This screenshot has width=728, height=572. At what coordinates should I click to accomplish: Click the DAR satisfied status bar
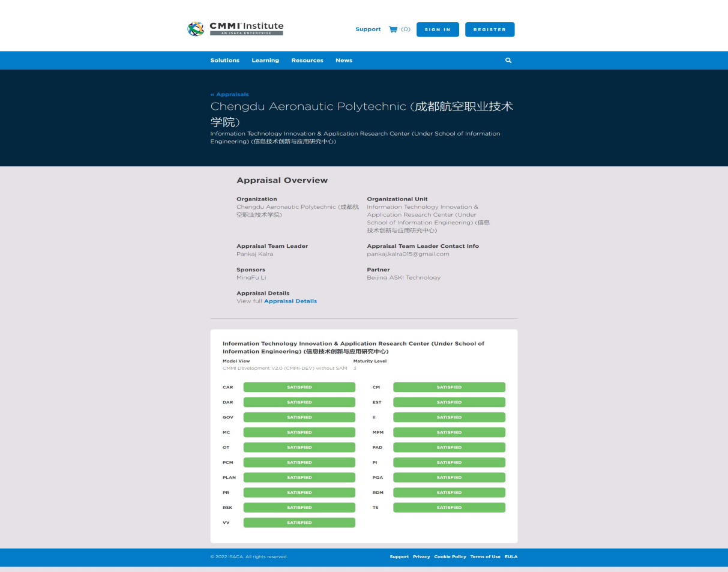(299, 402)
